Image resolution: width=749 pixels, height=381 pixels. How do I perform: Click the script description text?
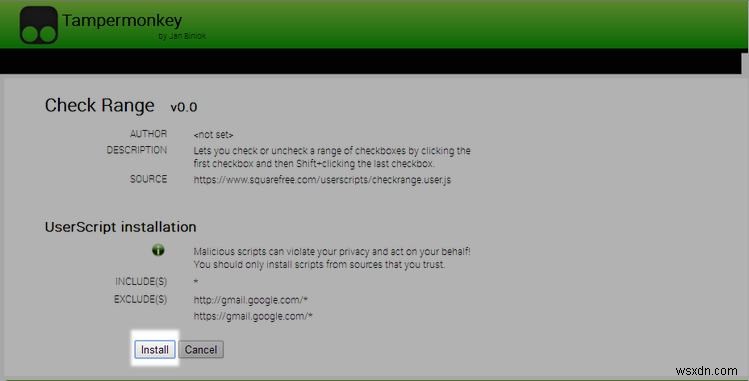point(332,157)
